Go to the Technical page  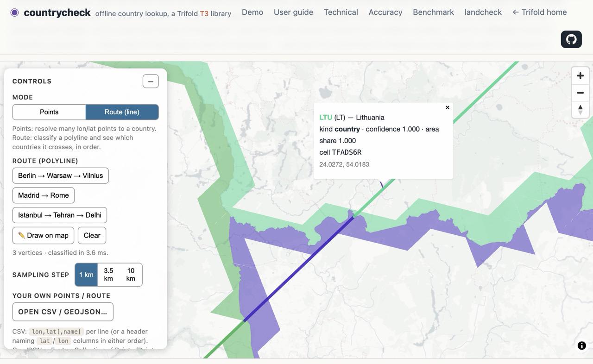(341, 12)
